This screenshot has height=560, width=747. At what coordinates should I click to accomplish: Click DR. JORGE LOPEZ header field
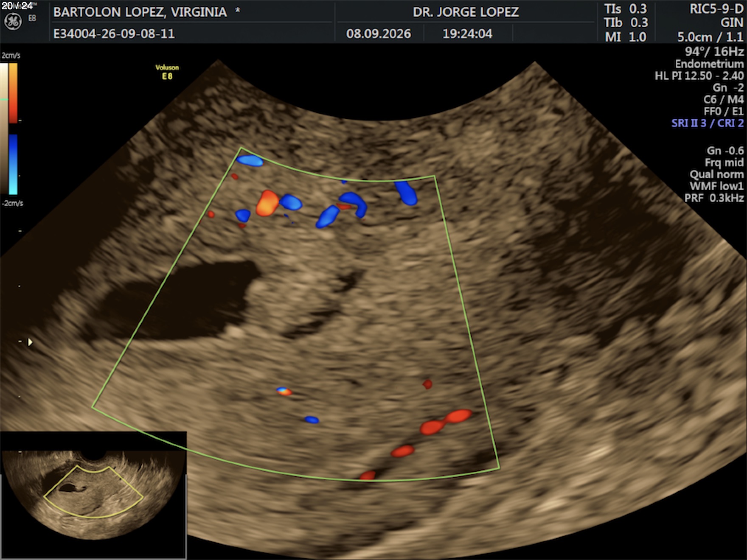pos(466,12)
